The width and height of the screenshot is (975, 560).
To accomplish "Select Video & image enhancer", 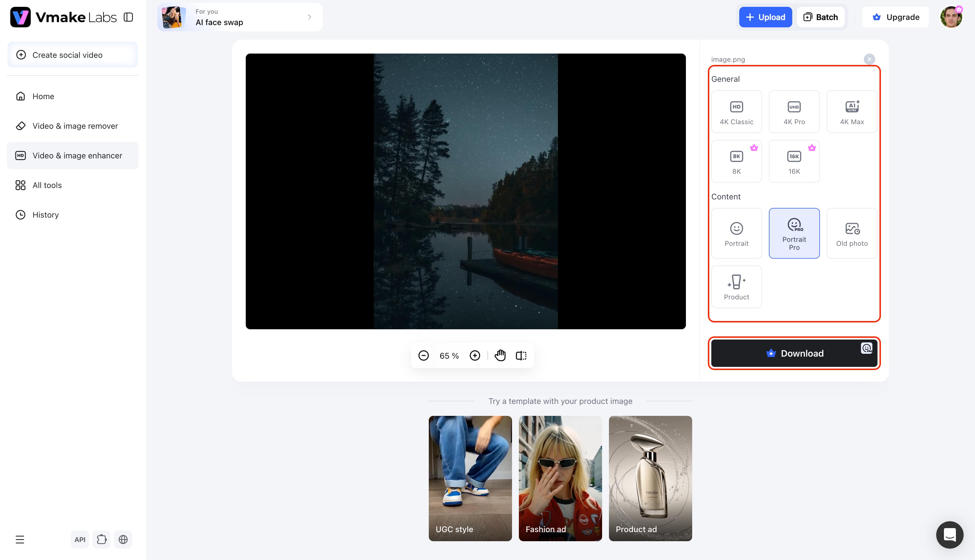I will (72, 156).
